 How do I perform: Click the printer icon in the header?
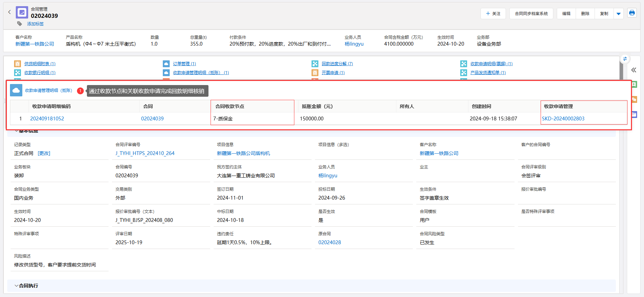pos(632,13)
